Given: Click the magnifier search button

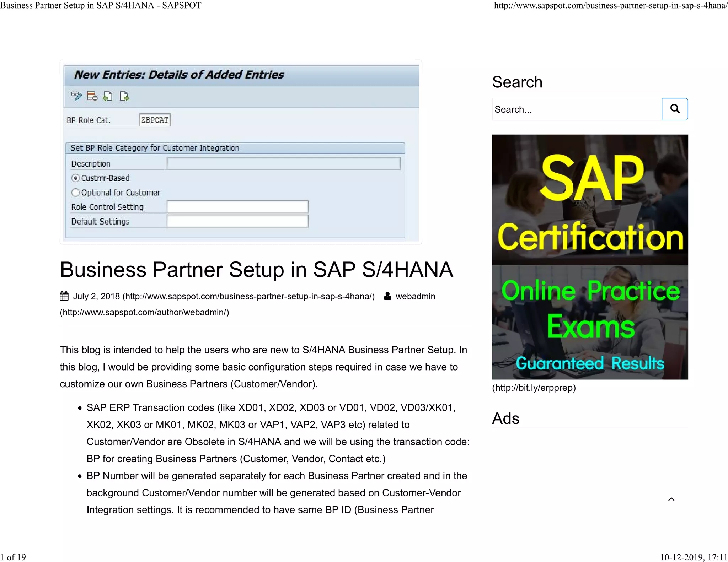Looking at the screenshot, I should (674, 109).
